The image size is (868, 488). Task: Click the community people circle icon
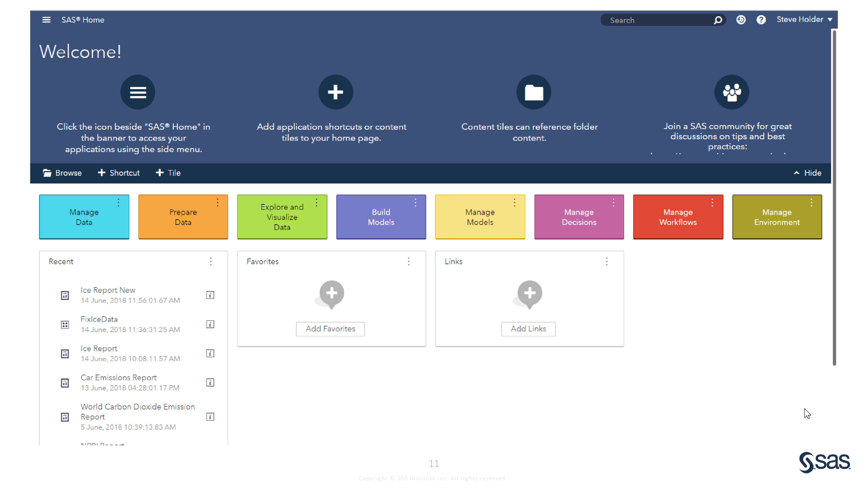tap(732, 92)
